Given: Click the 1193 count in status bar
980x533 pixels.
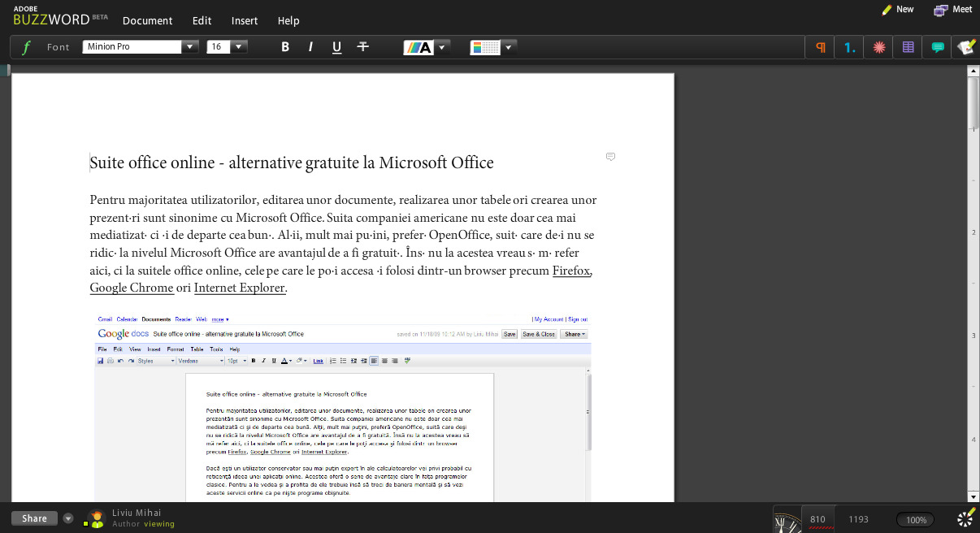Looking at the screenshot, I should (858, 519).
